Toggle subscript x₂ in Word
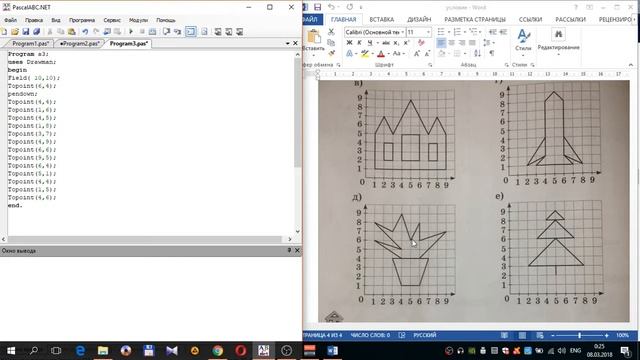The image size is (640, 360). (x=396, y=42)
